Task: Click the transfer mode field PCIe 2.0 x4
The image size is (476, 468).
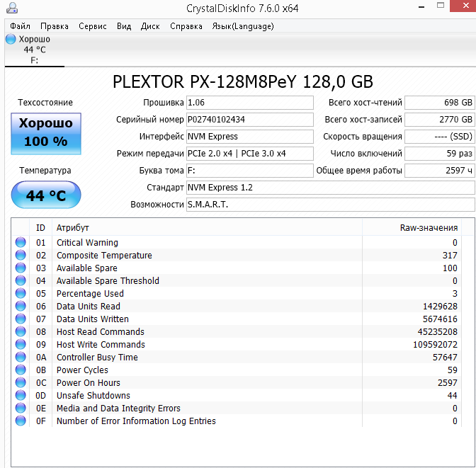Action: 250,154
